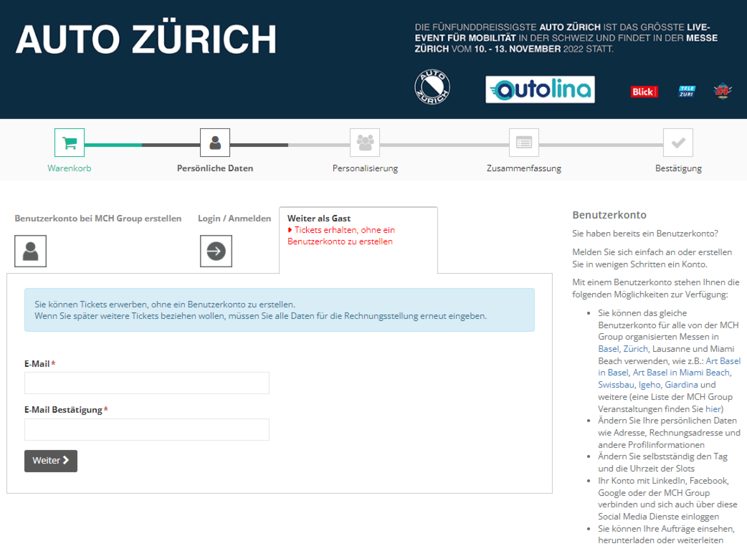This screenshot has width=747, height=560.
Task: Open the Giardina link
Action: (681, 384)
